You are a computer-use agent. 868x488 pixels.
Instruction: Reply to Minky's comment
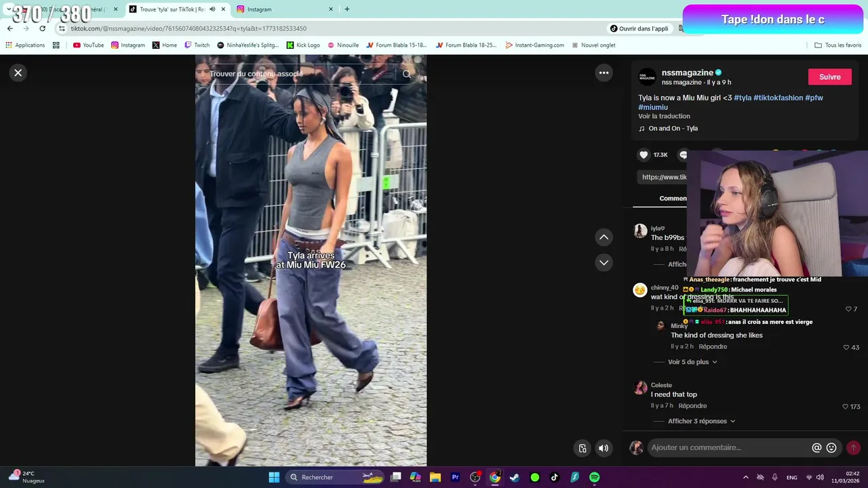click(x=713, y=346)
